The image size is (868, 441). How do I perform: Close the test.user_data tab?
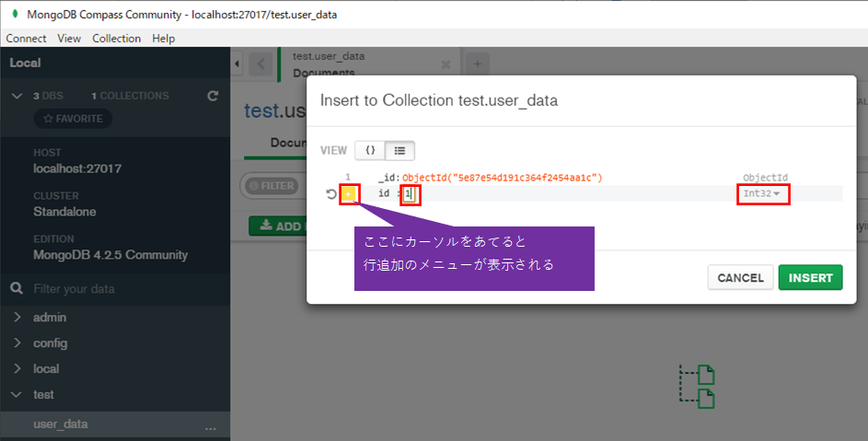[x=446, y=64]
